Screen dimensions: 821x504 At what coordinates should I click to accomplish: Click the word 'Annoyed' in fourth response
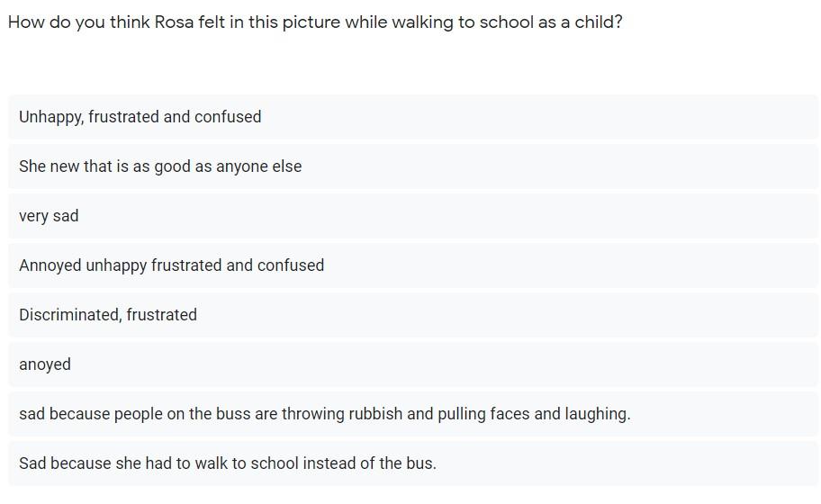click(50, 265)
